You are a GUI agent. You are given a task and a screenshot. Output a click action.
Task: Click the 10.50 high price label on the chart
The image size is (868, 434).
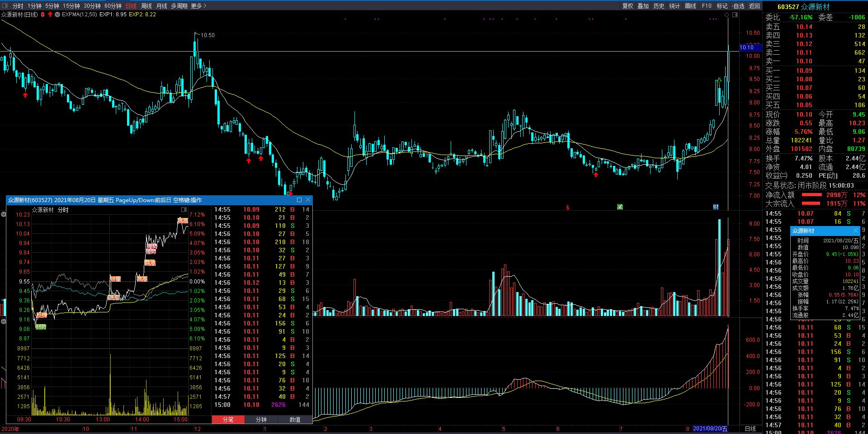208,35
